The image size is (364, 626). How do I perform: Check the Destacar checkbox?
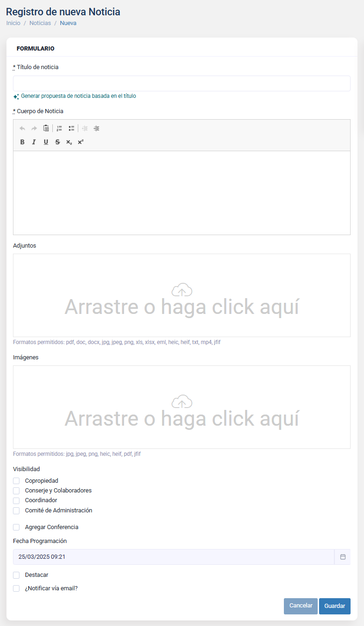tap(16, 575)
